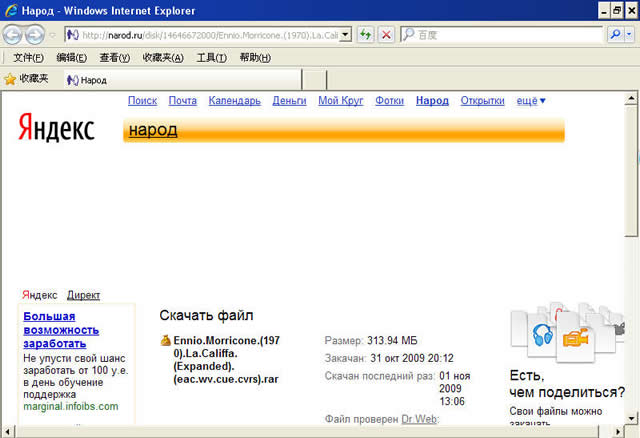Open the Почта link
Viewport: 640px width, 438px height.
[x=182, y=101]
